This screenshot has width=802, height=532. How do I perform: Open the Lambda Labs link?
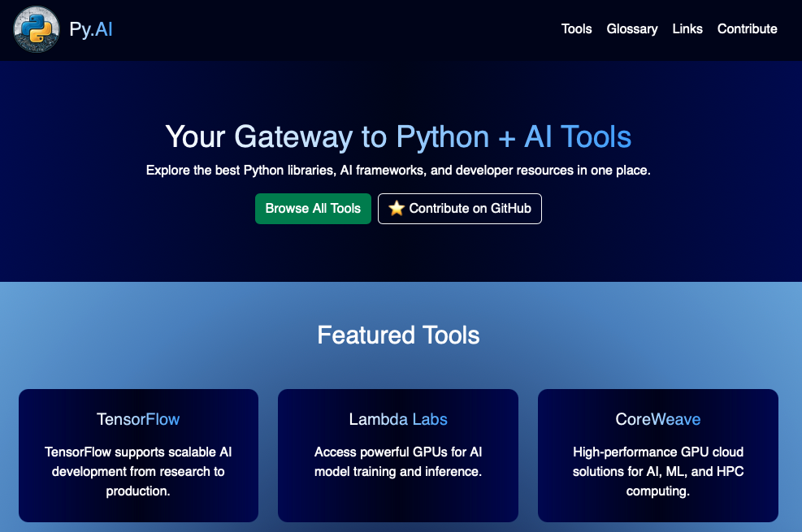pos(397,419)
